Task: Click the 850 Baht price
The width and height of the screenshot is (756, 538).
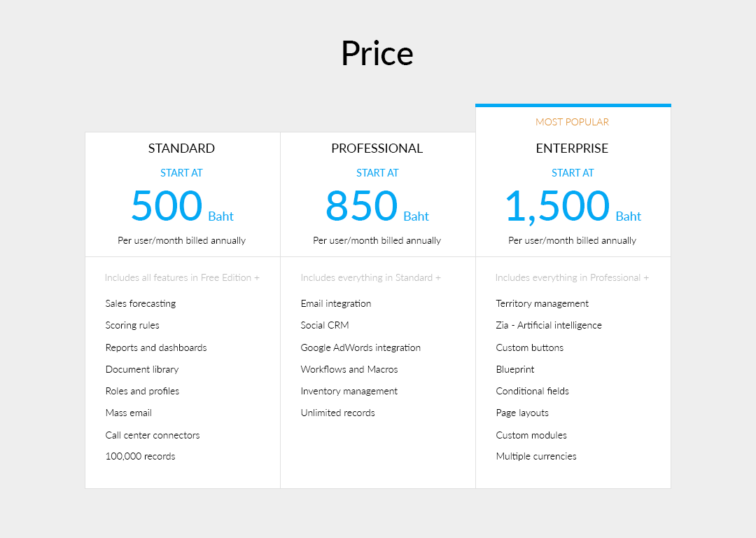Action: [377, 206]
